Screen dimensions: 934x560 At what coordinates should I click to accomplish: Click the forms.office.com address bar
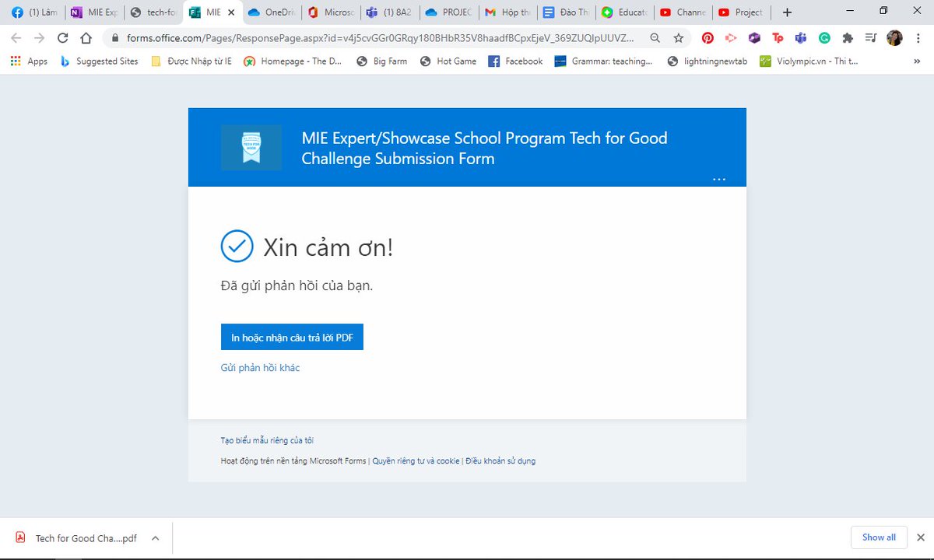tap(381, 37)
